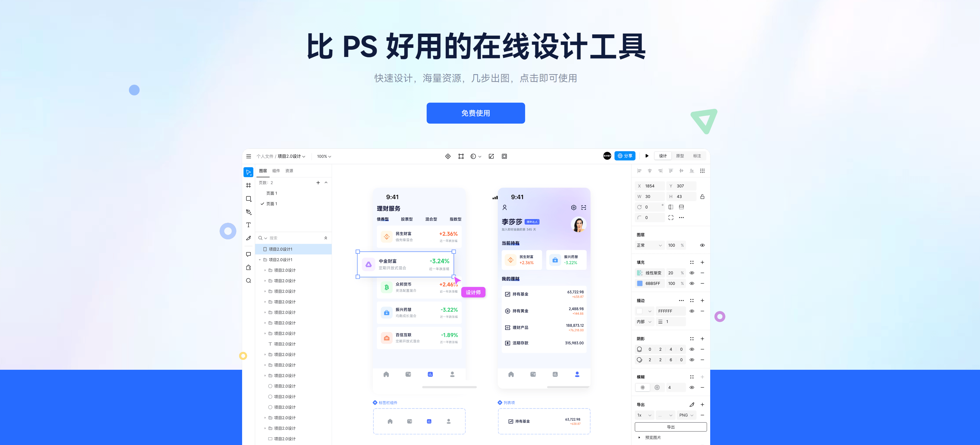Open the 项目2.0设计 file name dropdown
980x445 pixels.
291,156
